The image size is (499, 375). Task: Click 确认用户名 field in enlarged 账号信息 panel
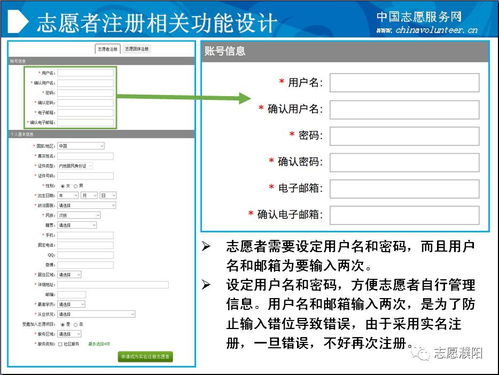click(405, 109)
